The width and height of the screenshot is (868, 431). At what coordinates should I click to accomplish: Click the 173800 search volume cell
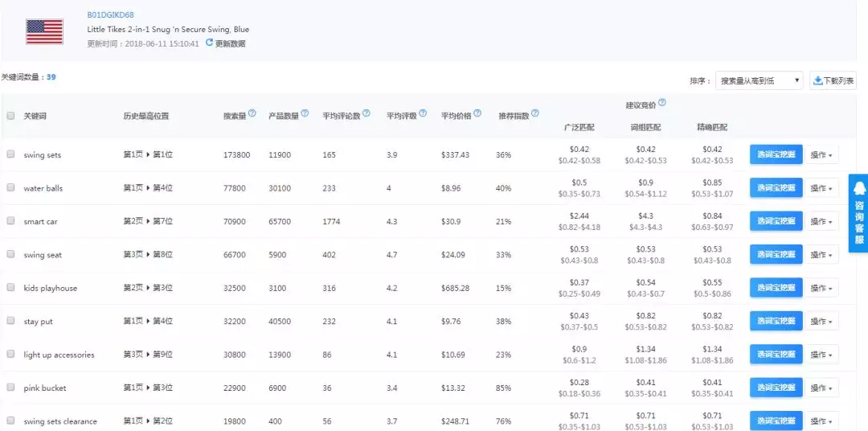click(x=236, y=155)
